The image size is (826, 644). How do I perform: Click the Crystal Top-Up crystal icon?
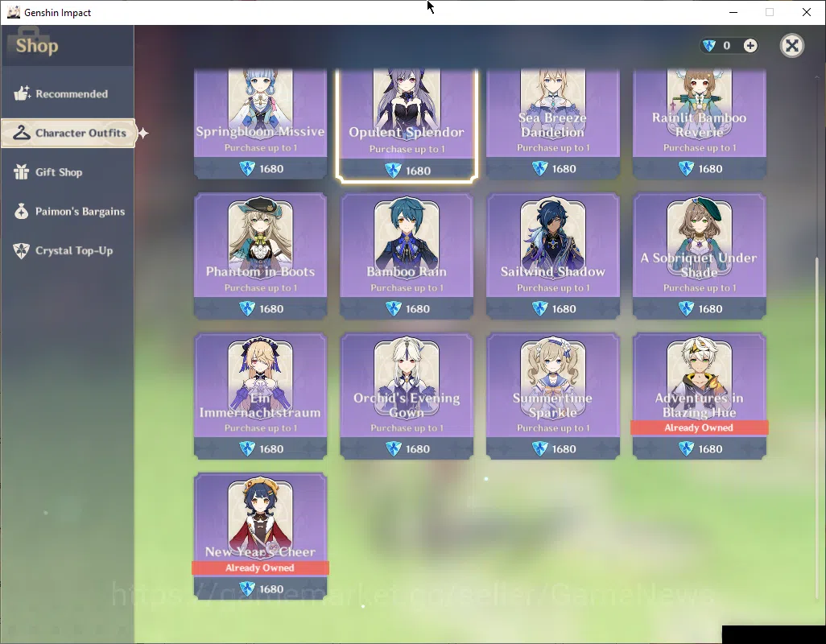(x=22, y=250)
